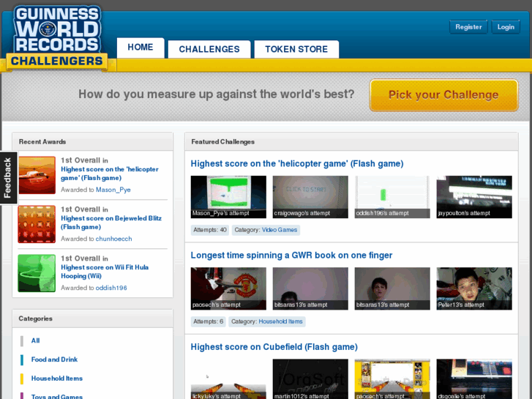Viewport: 532px width, 399px height.
Task: View oddish196's profile link
Action: click(x=111, y=288)
